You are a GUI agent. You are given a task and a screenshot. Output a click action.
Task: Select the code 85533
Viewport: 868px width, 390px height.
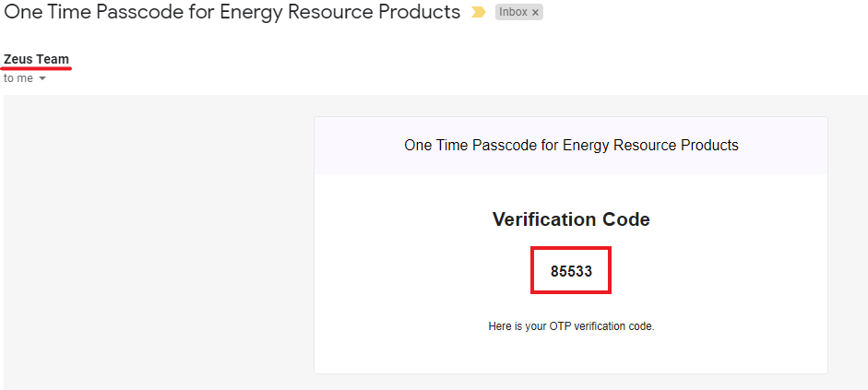571,272
